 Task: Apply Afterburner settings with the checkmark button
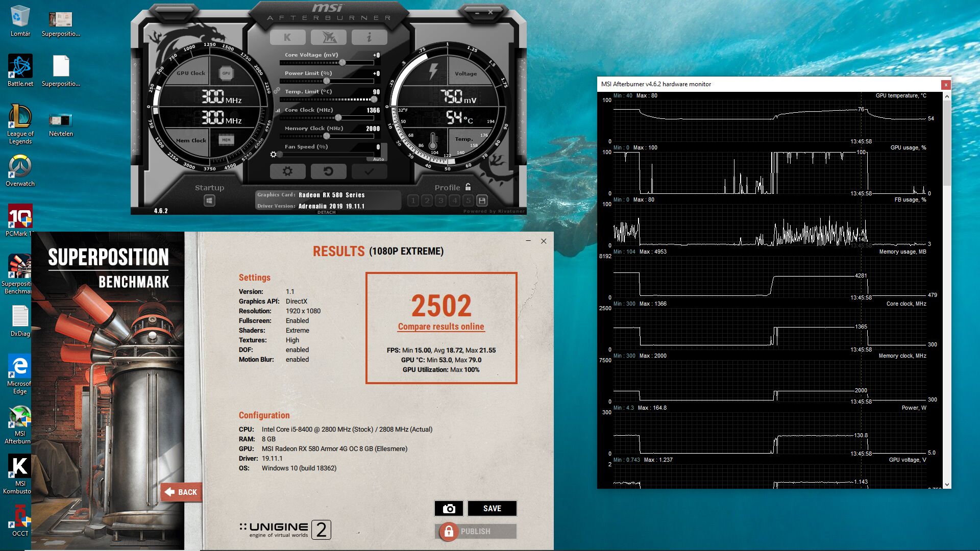pos(369,171)
